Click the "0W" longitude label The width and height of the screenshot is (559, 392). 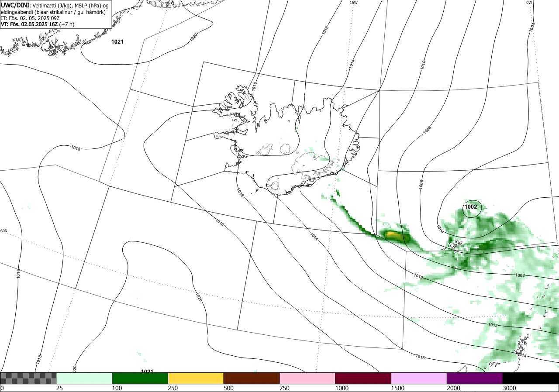pyautogui.click(x=529, y=3)
